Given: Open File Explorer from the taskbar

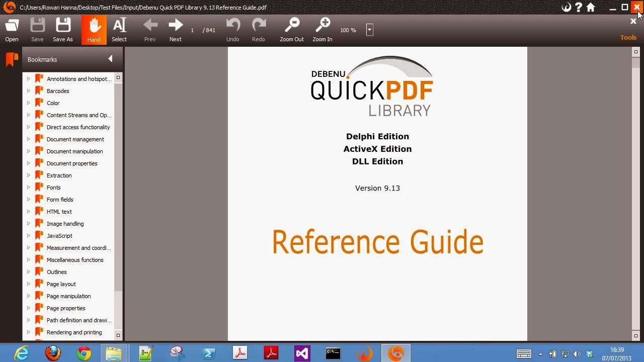Looking at the screenshot, I should pyautogui.click(x=114, y=353).
